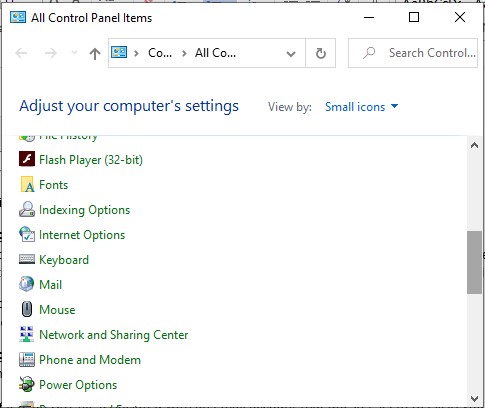Go up one folder level

(95, 53)
